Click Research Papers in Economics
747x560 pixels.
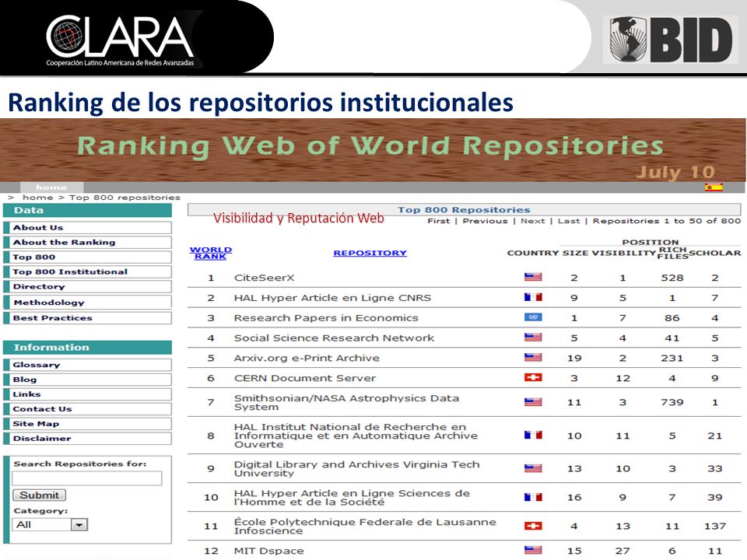coord(326,317)
